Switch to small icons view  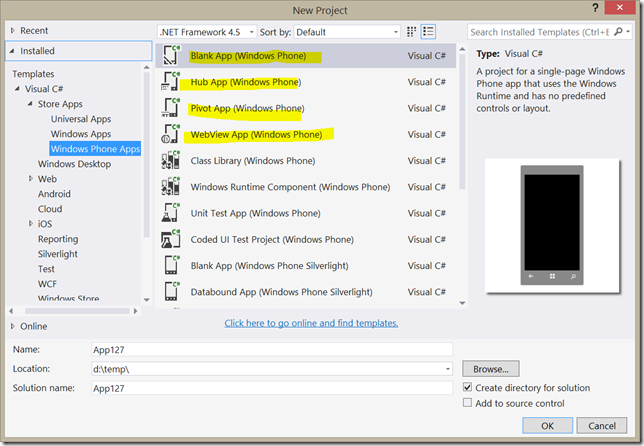(411, 32)
